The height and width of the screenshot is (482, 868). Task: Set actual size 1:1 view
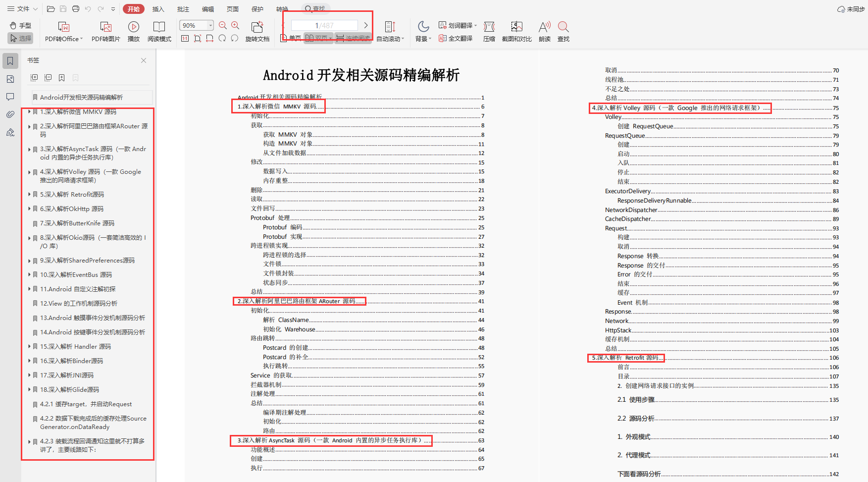click(x=185, y=38)
